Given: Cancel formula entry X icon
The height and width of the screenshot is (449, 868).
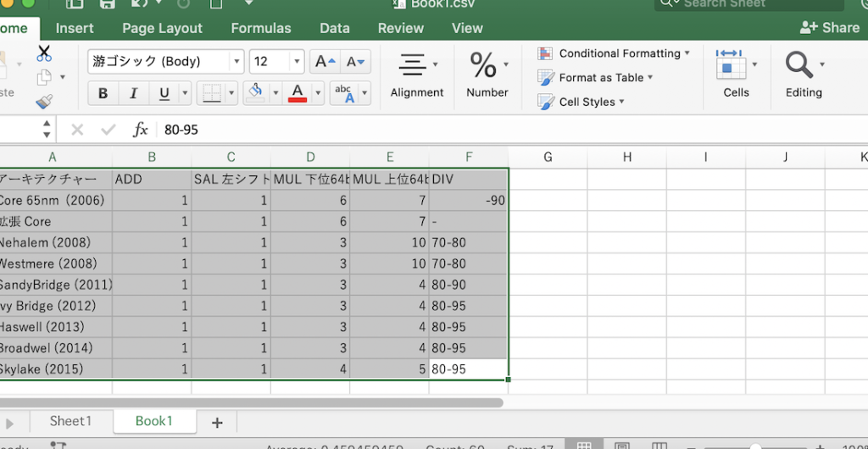Looking at the screenshot, I should (77, 130).
